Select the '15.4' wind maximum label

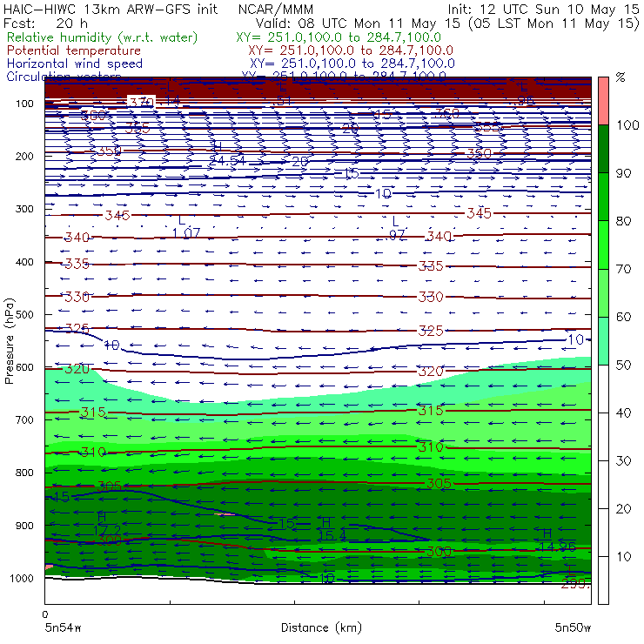[x=332, y=535]
